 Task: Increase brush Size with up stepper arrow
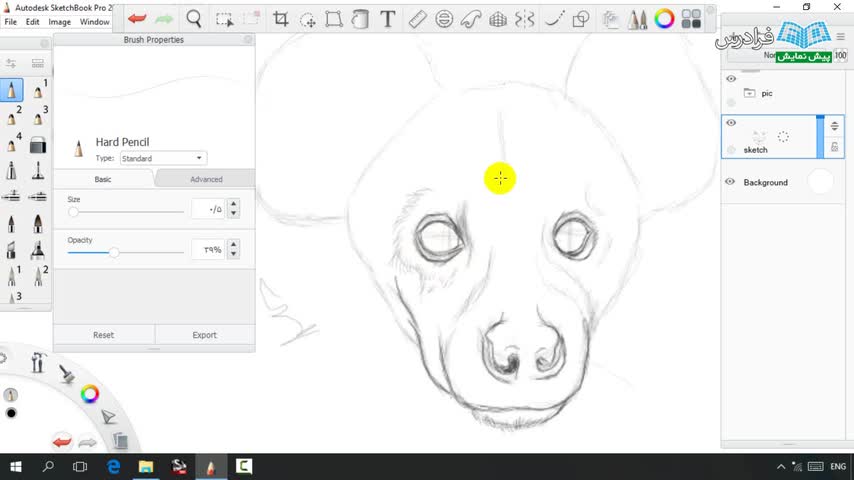point(233,204)
